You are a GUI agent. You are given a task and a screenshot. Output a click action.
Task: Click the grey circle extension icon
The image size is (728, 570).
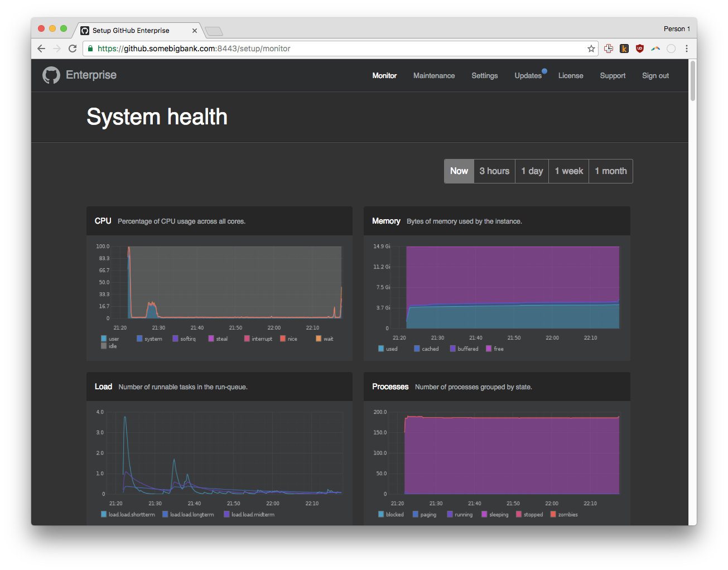[x=671, y=49]
